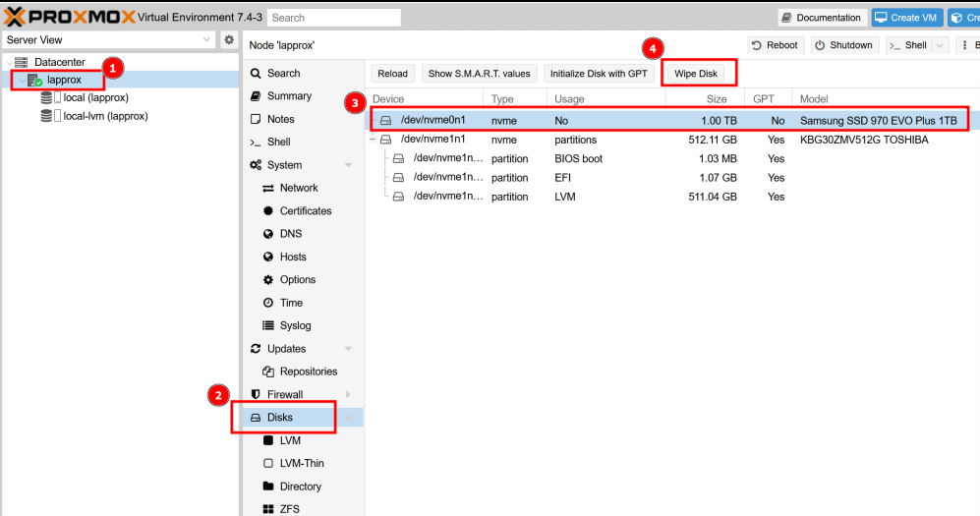Image resolution: width=980 pixels, height=516 pixels.
Task: Click the Create VM button
Action: 904,18
